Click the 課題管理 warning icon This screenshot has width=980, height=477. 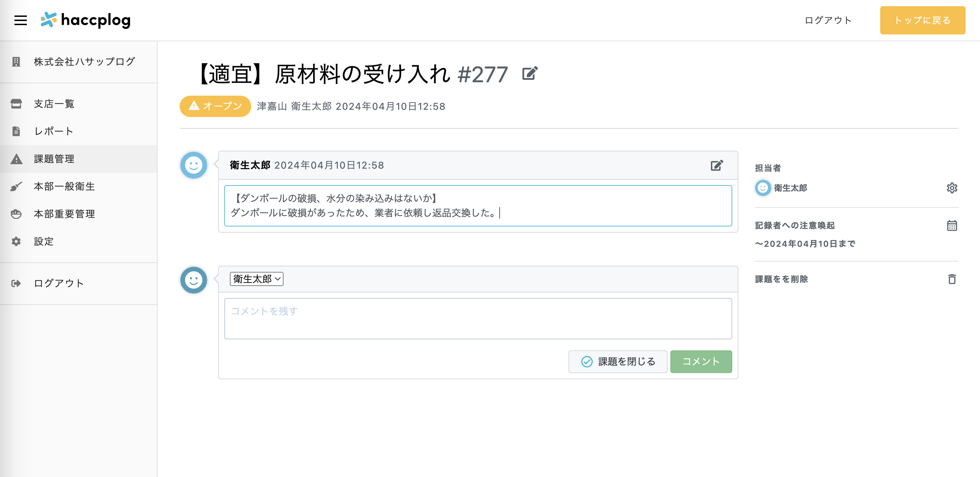[16, 159]
